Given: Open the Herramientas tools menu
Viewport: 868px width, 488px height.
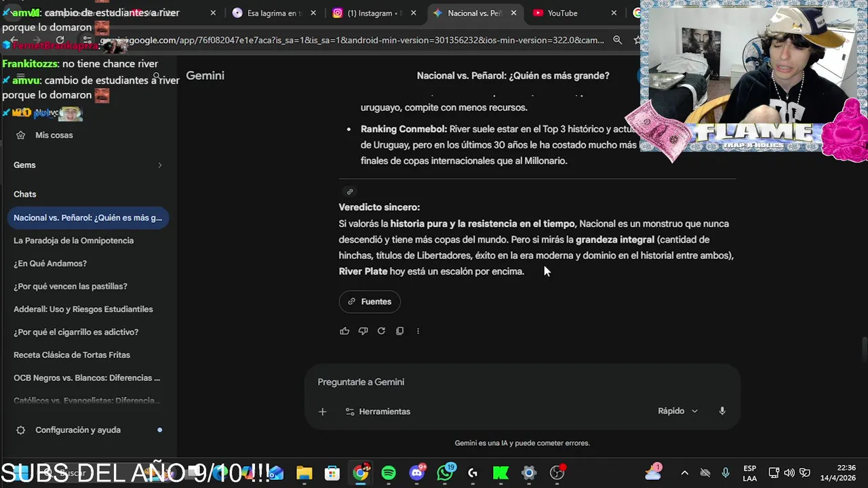Looking at the screenshot, I should point(378,411).
